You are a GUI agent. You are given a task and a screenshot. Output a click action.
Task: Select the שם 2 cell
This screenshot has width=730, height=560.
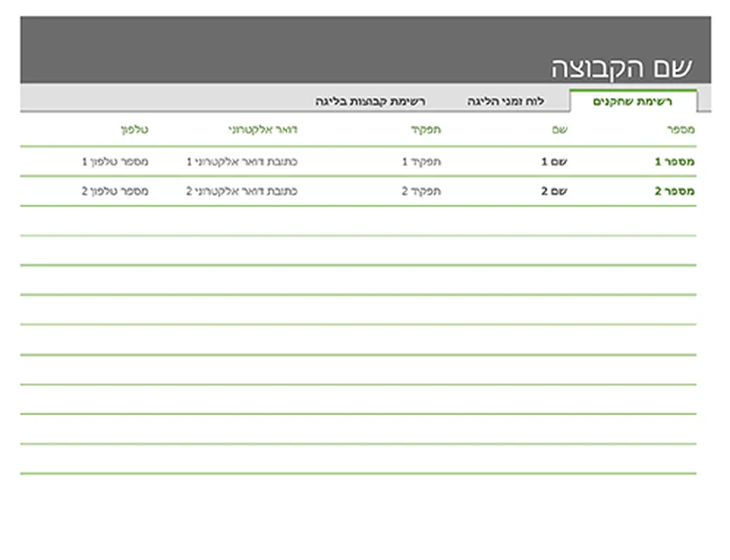[554, 191]
